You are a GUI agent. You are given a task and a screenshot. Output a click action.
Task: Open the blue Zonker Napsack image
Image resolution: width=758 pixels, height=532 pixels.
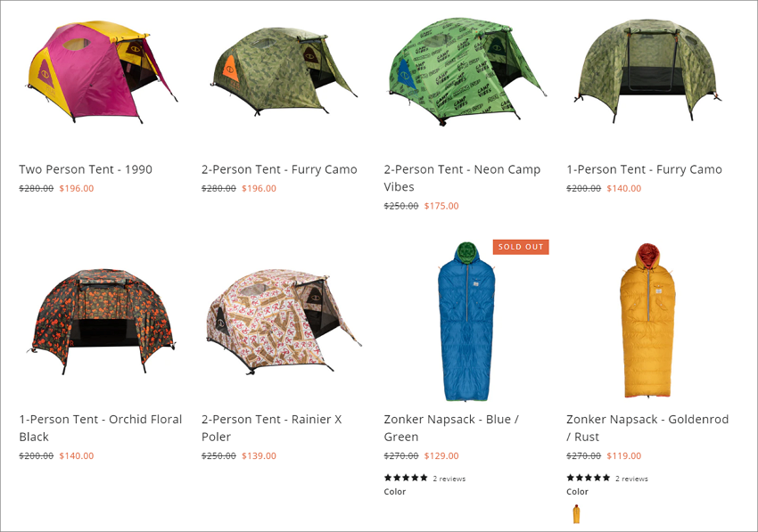pos(466,322)
